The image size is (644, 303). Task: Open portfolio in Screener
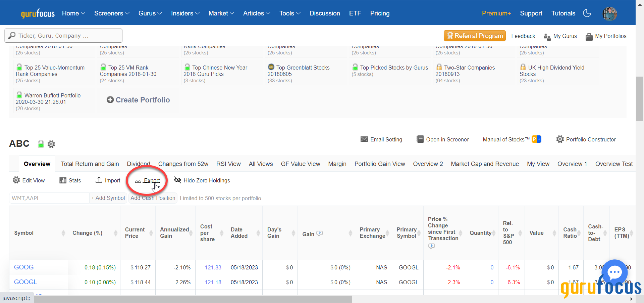442,139
